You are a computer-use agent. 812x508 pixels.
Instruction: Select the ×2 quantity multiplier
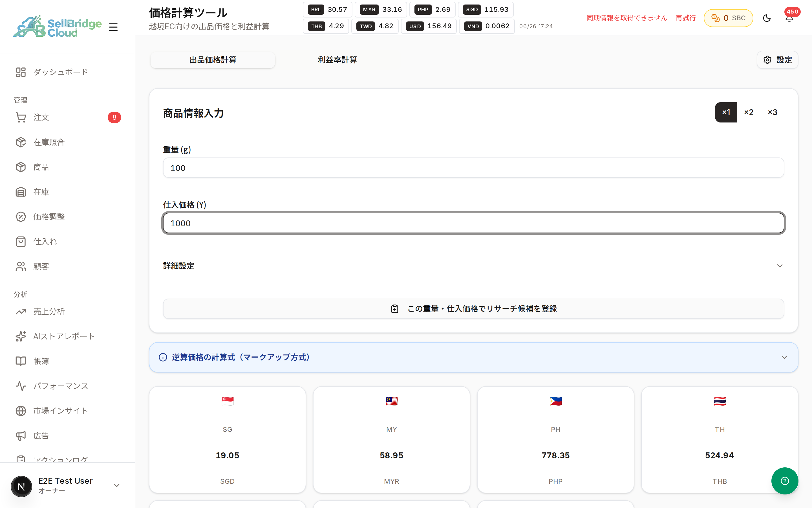click(749, 112)
